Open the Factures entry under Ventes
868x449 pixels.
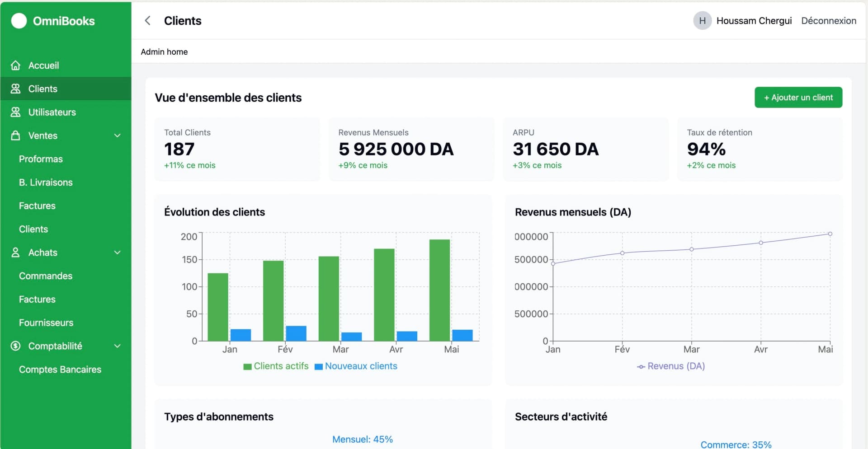[x=37, y=206]
